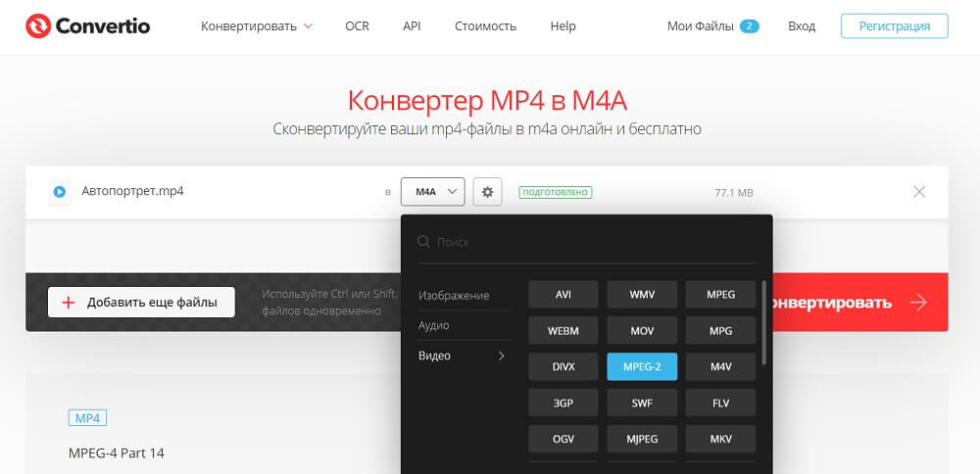Open the Конвертировать dropdown menu
This screenshot has width=980, height=474.
256,26
